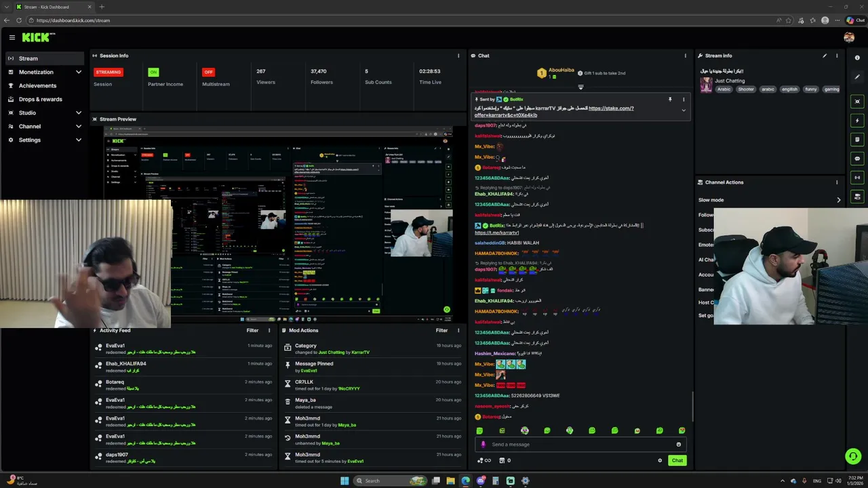Click the channel points infinity icon
The image size is (868, 488).
pos(484,461)
